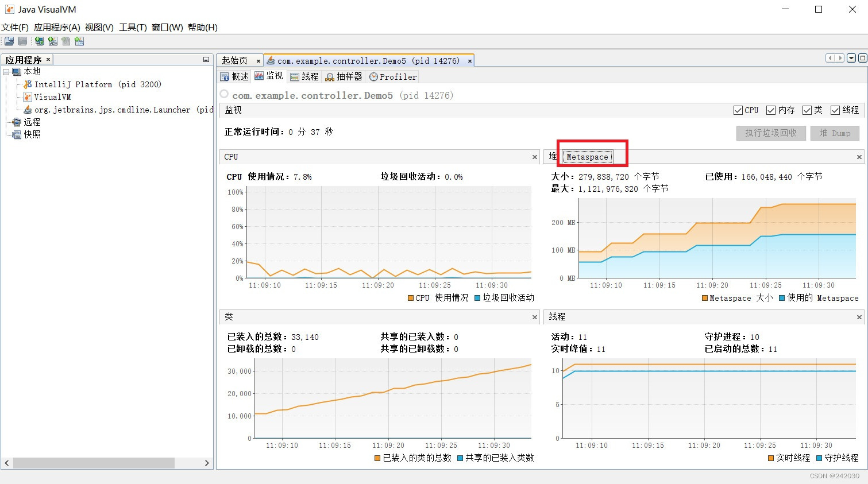Click the blue '守护线程' legend swatch
The height and width of the screenshot is (484, 868).
click(819, 458)
